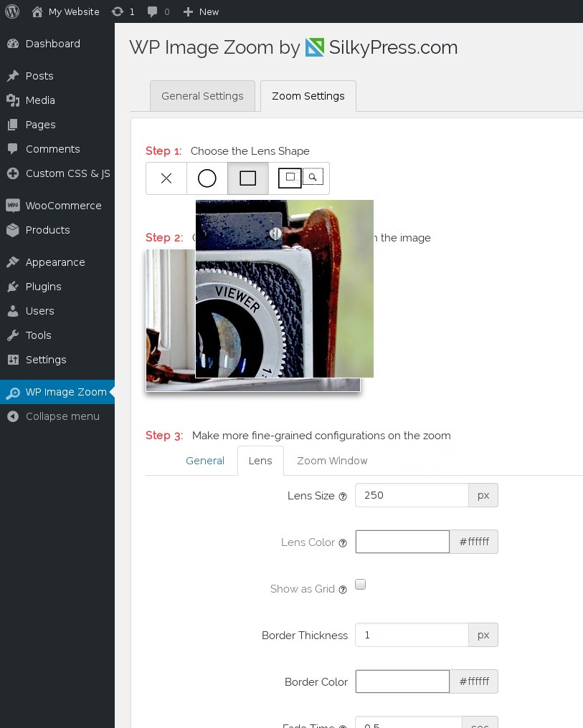Select the zoom window lens option
The height and width of the screenshot is (728, 583).
tap(299, 178)
